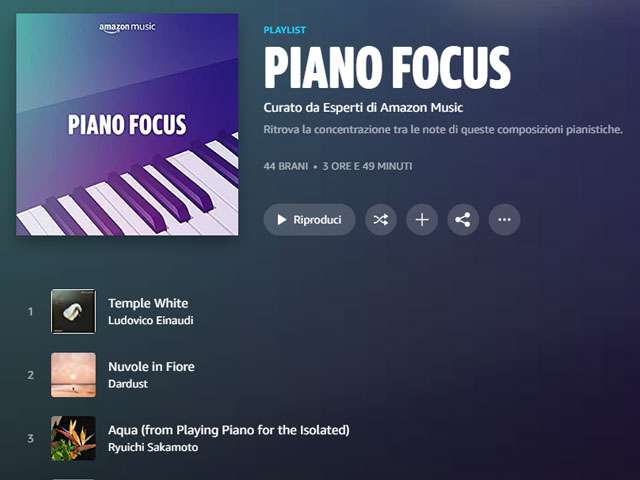Open the share icon for the playlist
The height and width of the screenshot is (480, 640).
pos(463,220)
